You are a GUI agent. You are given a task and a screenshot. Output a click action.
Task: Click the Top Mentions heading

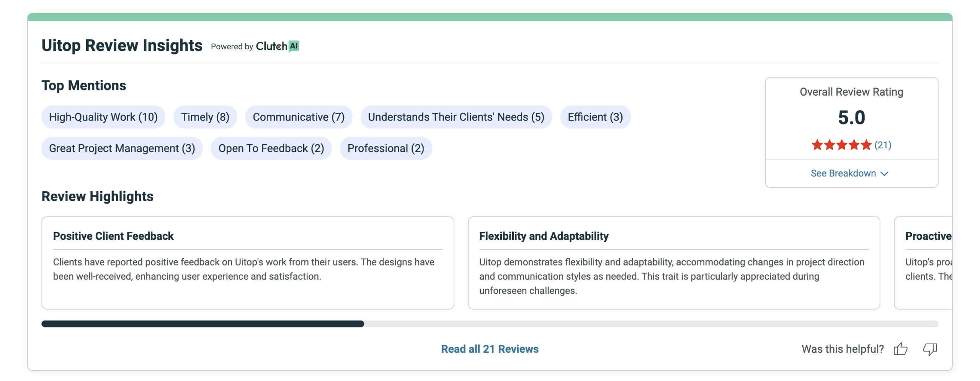tap(84, 86)
